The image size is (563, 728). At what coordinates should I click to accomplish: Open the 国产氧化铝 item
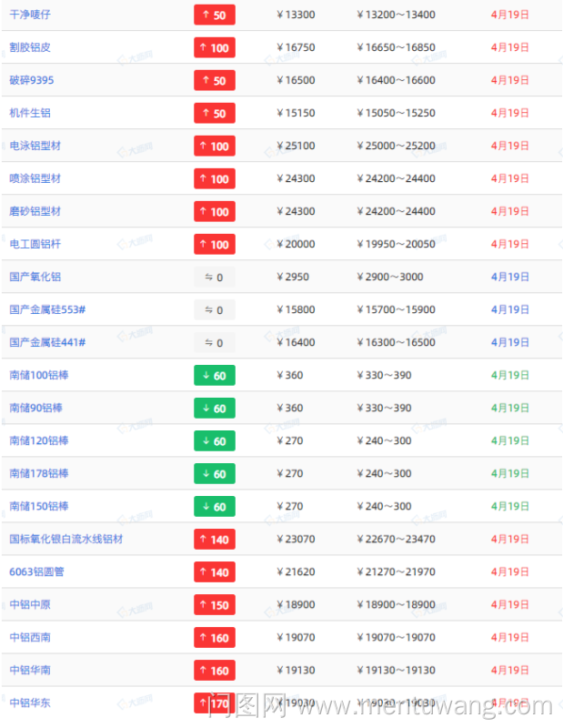coord(35,277)
